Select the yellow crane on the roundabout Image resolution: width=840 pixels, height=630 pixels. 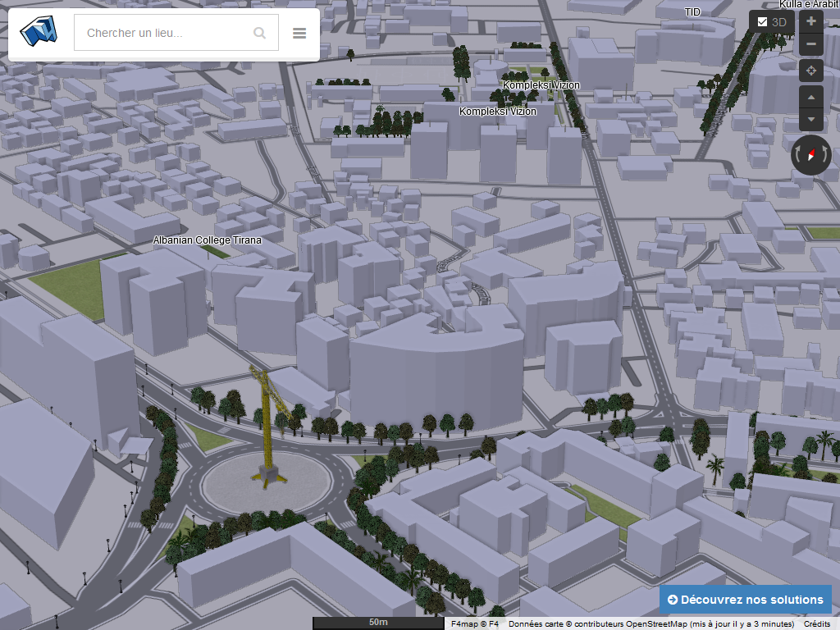click(x=267, y=427)
